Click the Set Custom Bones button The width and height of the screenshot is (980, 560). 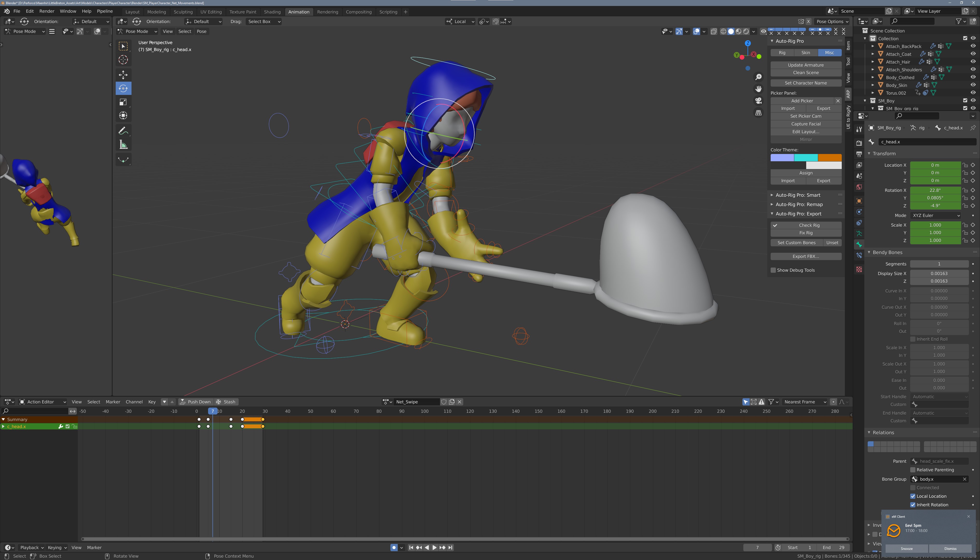point(796,242)
